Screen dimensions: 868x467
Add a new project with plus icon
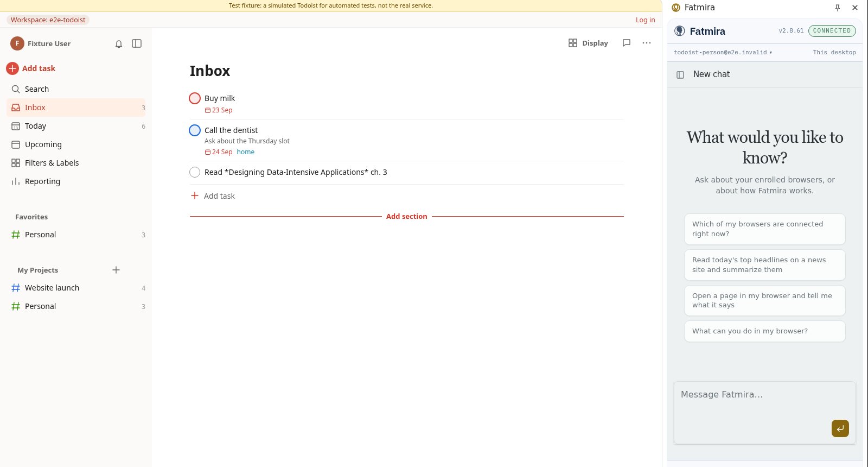point(116,270)
